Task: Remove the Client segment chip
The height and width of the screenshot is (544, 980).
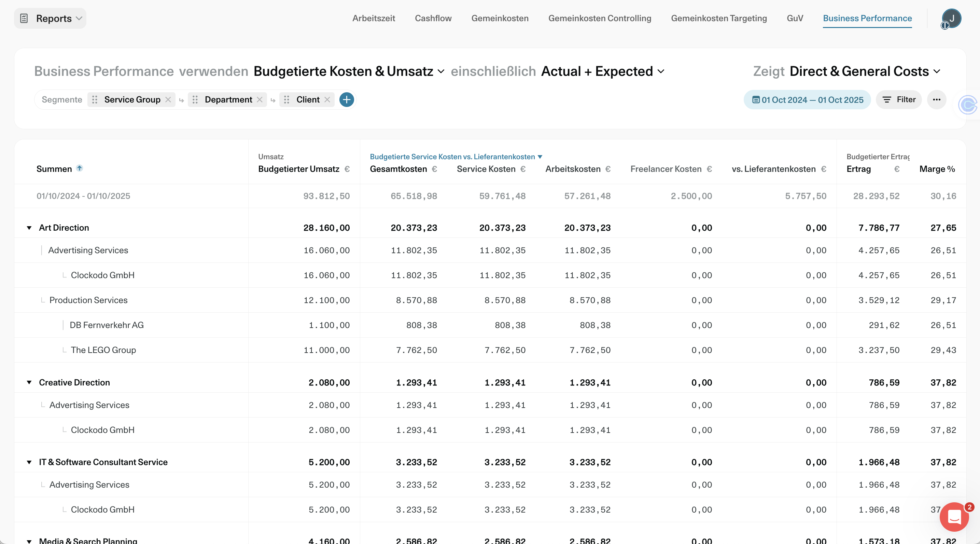Action: coord(327,100)
